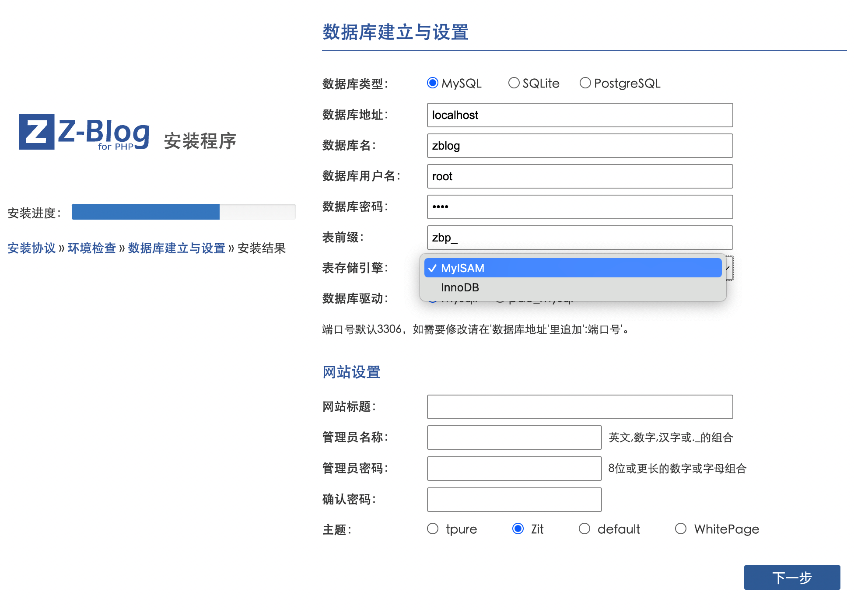
Task: Select MySQL database type
Action: point(433,83)
